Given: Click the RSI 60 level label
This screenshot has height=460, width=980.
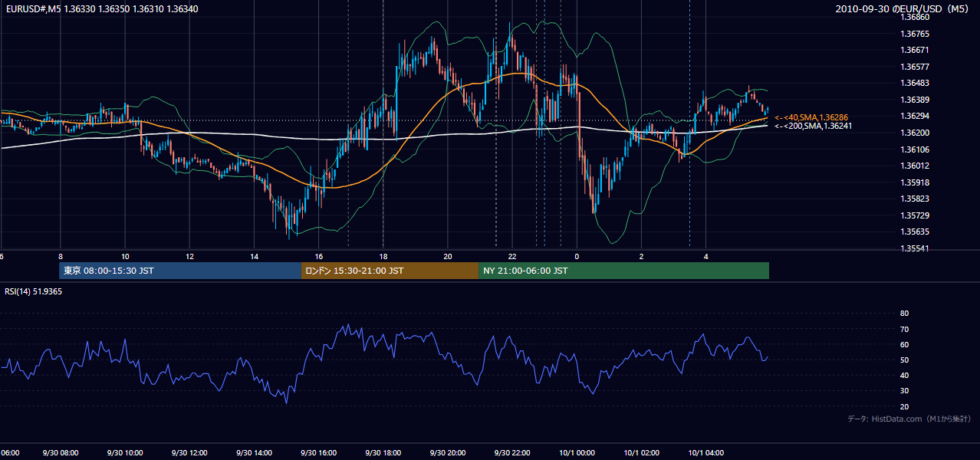Looking at the screenshot, I should pos(904,345).
